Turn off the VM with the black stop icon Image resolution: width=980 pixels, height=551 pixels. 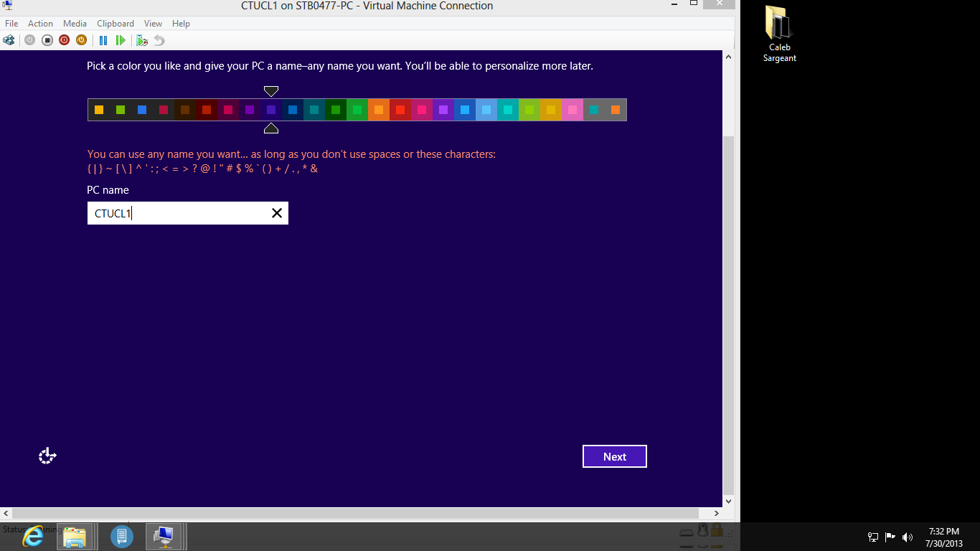pyautogui.click(x=47, y=40)
